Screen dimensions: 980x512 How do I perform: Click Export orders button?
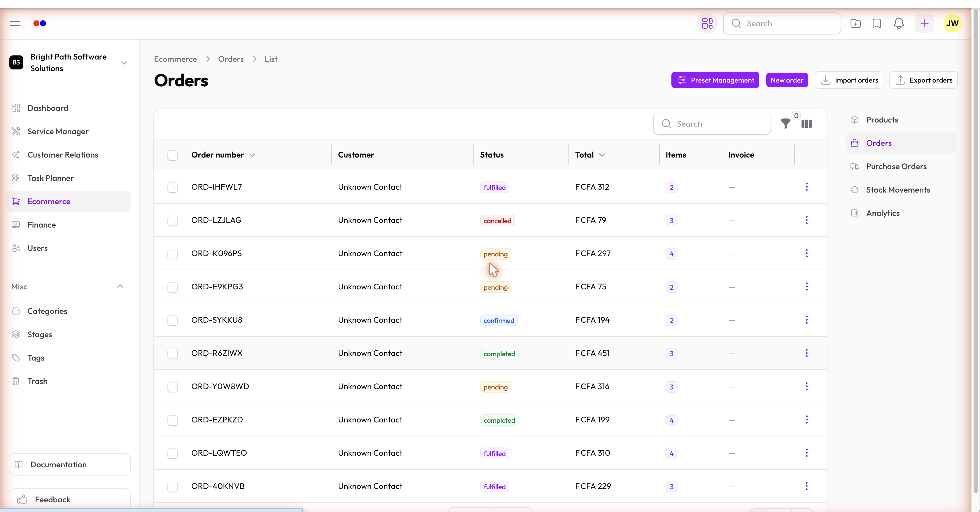click(923, 80)
